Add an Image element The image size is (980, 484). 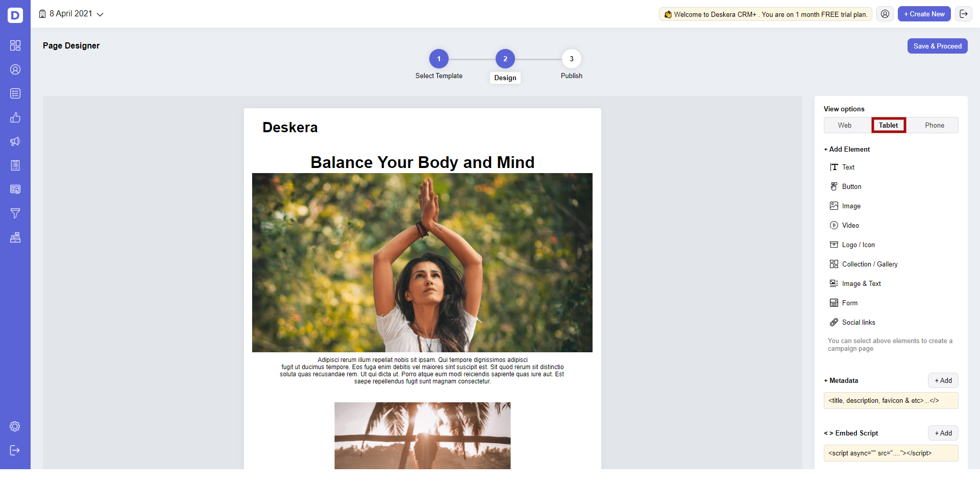[845, 206]
